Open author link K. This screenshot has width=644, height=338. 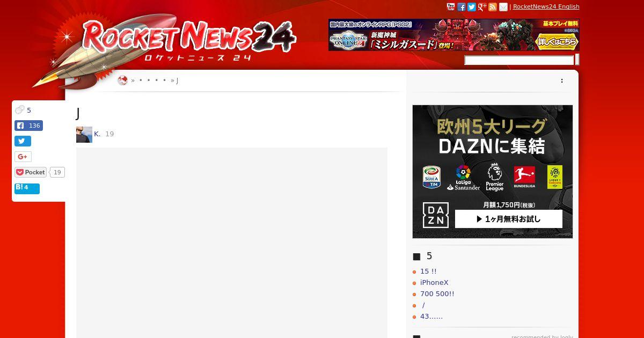click(97, 134)
